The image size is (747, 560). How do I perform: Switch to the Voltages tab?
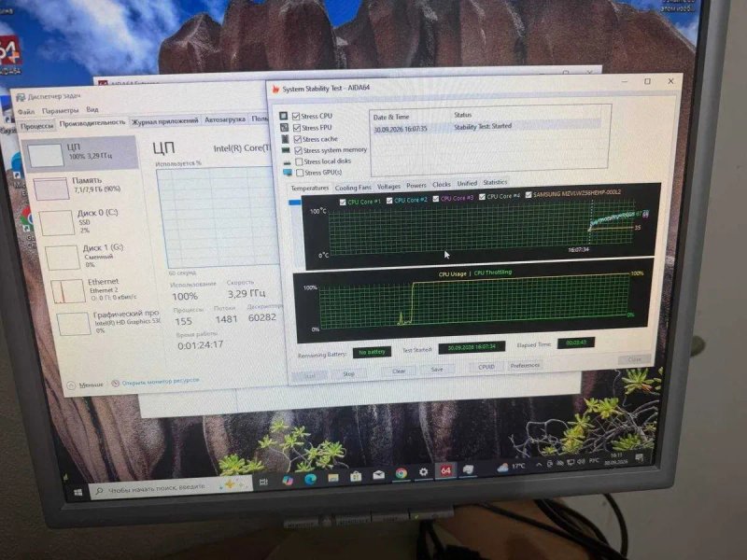point(388,186)
